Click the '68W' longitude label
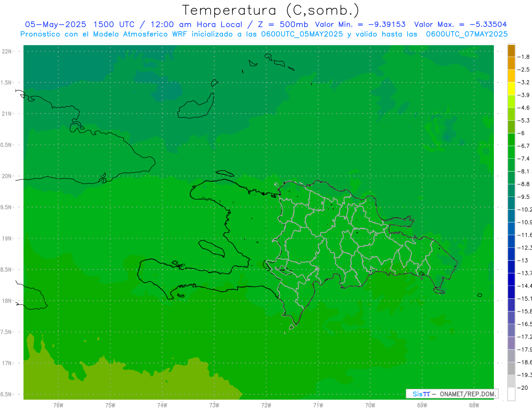532x411 pixels. 473,405
